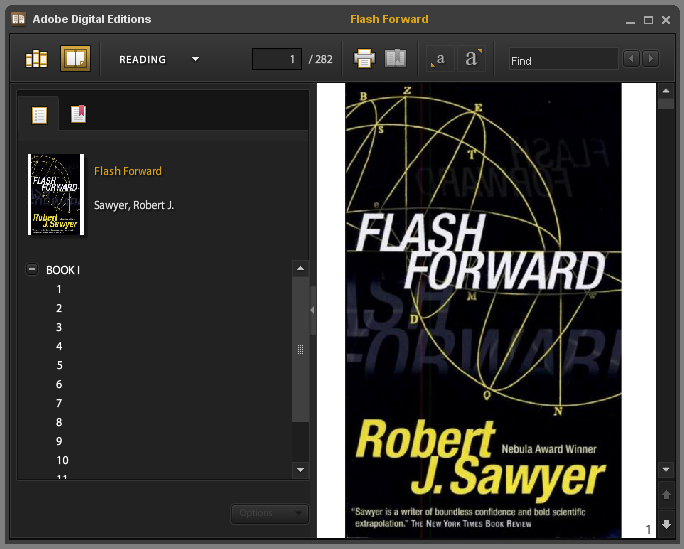Click the current page number field
The image size is (684, 549).
[x=277, y=59]
